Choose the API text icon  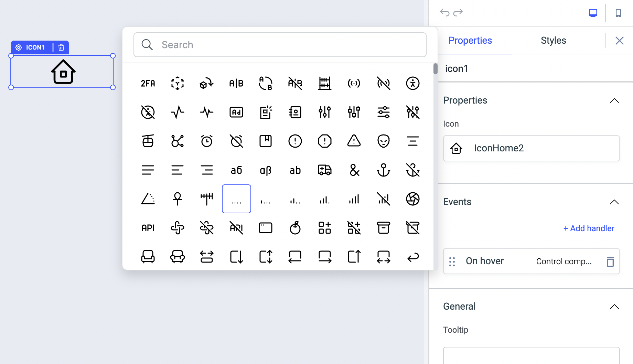click(x=148, y=228)
